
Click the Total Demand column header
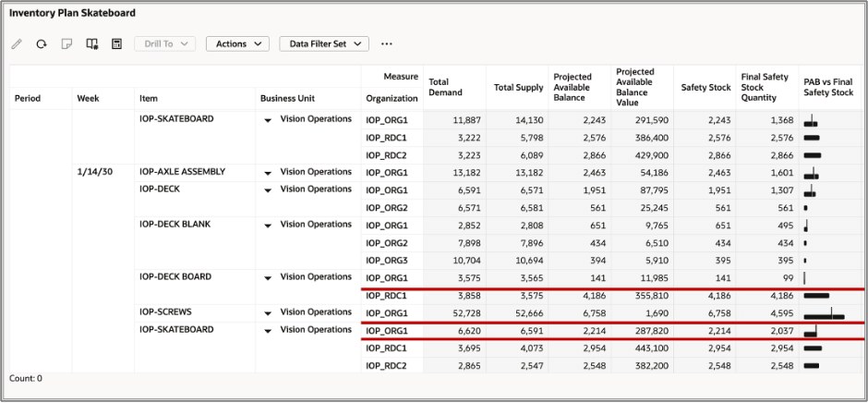click(445, 87)
